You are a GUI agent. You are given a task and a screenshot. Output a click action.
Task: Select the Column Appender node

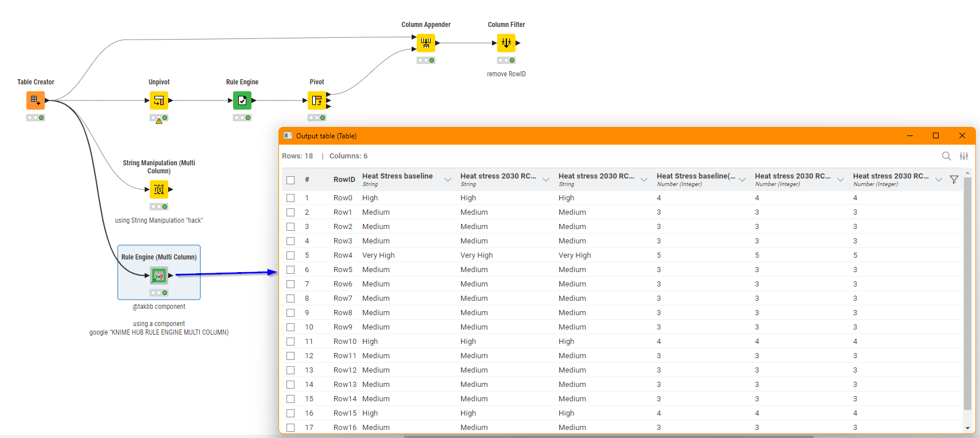(x=425, y=43)
